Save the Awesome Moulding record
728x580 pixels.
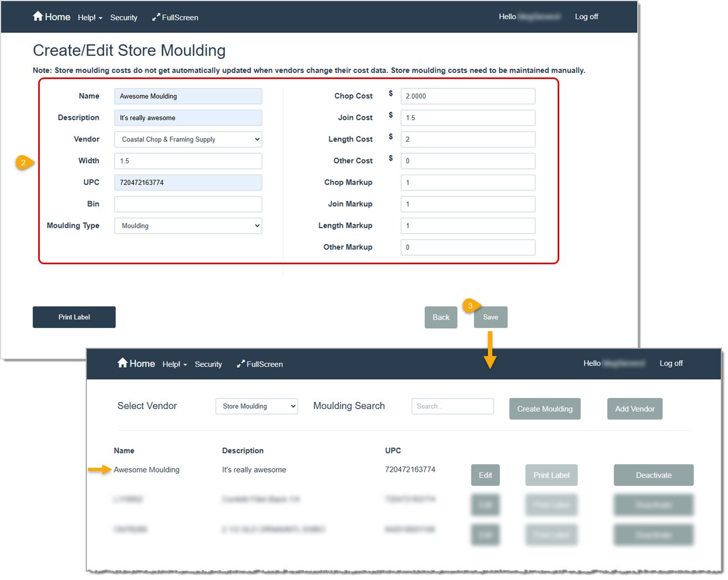coord(490,317)
